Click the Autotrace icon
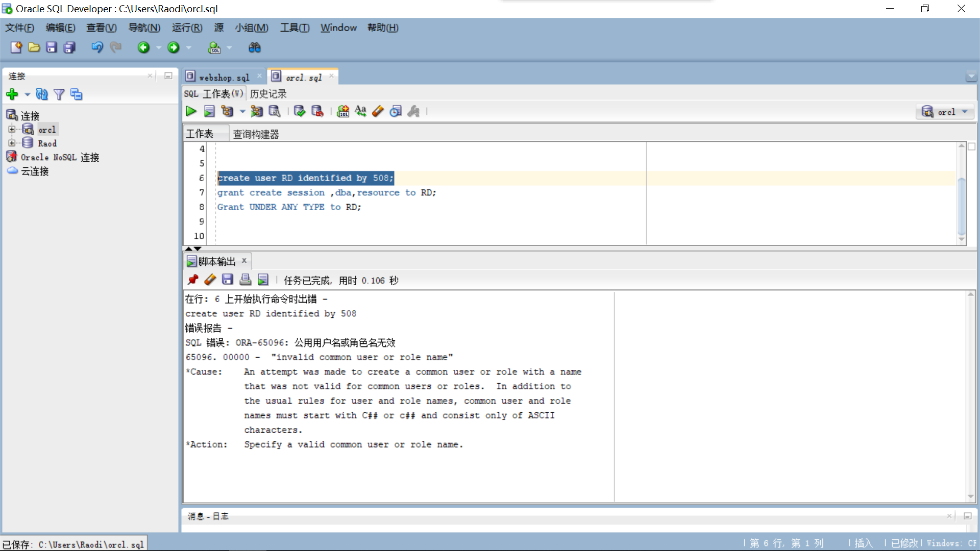Screen dimensions: 980x551 click(x=257, y=111)
